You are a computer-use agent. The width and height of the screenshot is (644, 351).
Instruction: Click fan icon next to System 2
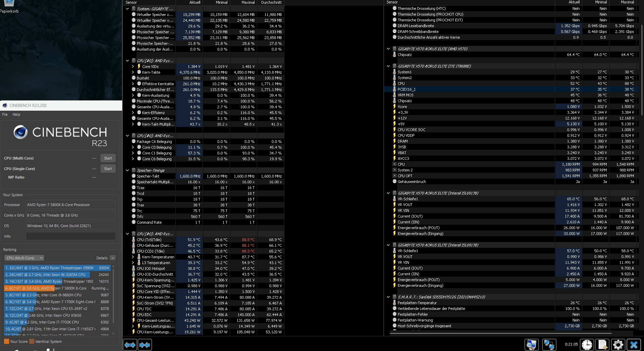[x=395, y=170]
